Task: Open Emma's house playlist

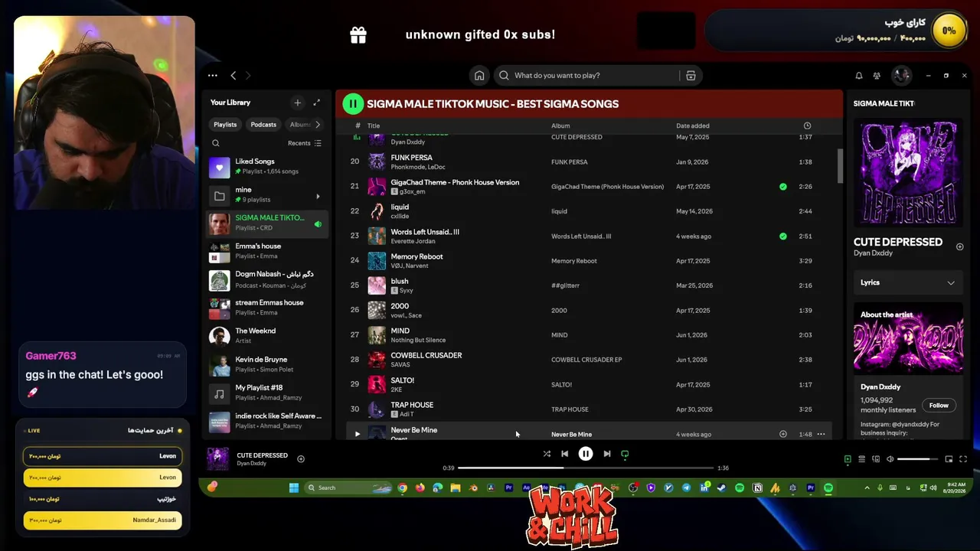Action: pyautogui.click(x=266, y=251)
